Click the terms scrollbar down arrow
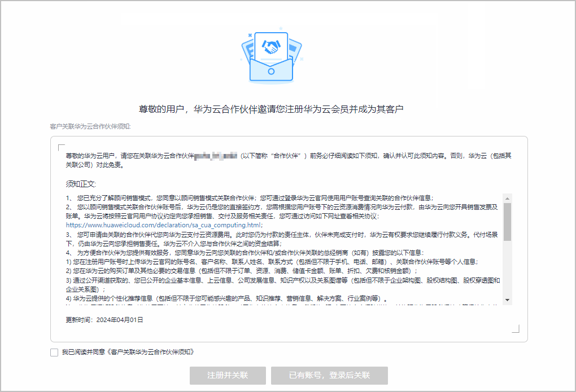Image resolution: width=576 pixels, height=392 pixels. 507,300
